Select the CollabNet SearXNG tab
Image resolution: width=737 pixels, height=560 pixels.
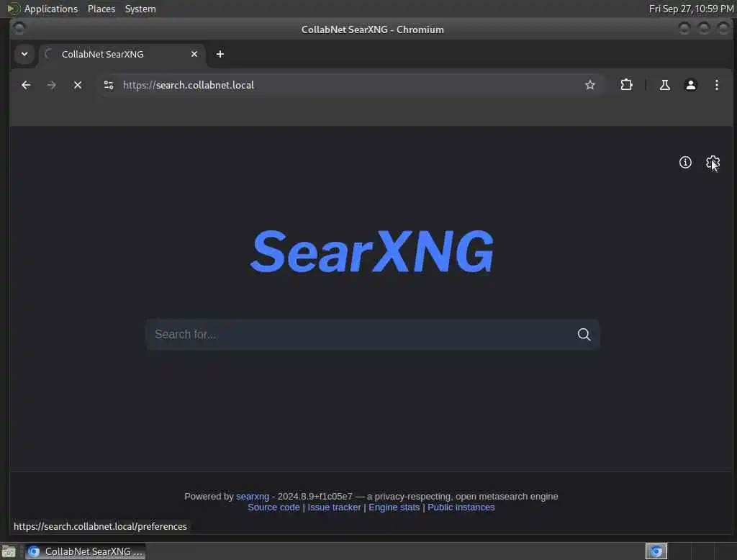122,54
